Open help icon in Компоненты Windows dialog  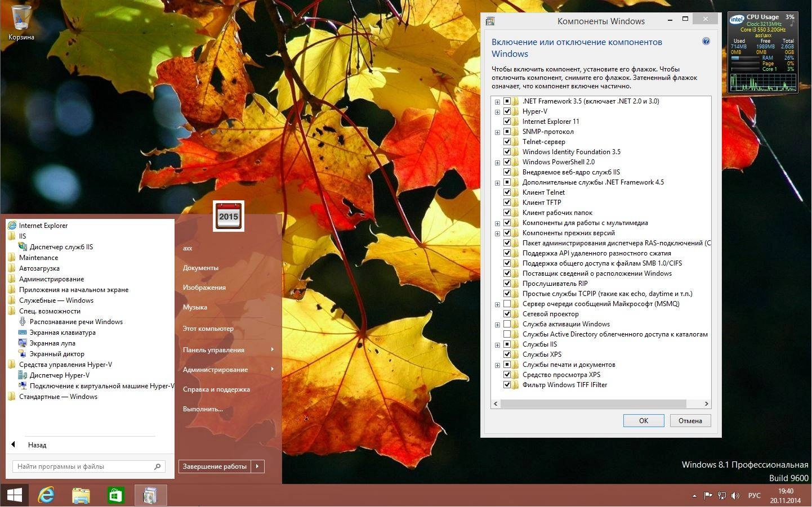pyautogui.click(x=706, y=41)
